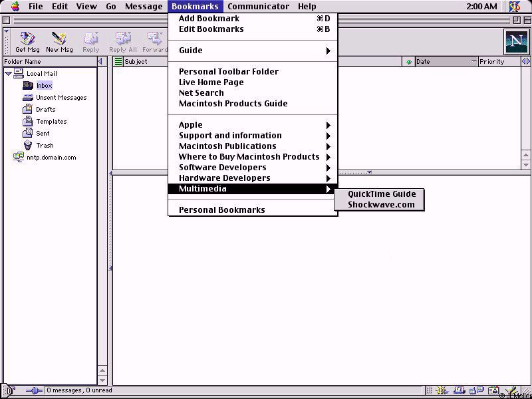Collapse the Local Mail folder tree

point(8,74)
